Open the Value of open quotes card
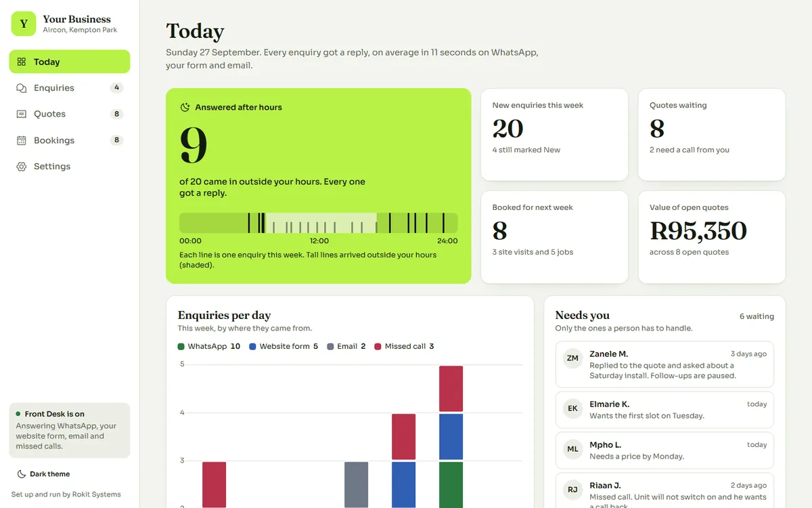This screenshot has width=812, height=508. [x=712, y=237]
